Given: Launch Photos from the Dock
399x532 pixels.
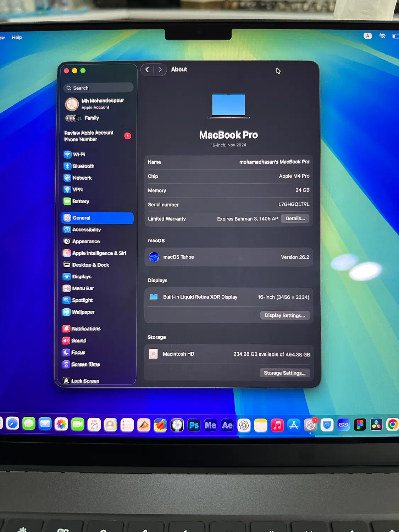Looking at the screenshot, I should click(x=61, y=424).
